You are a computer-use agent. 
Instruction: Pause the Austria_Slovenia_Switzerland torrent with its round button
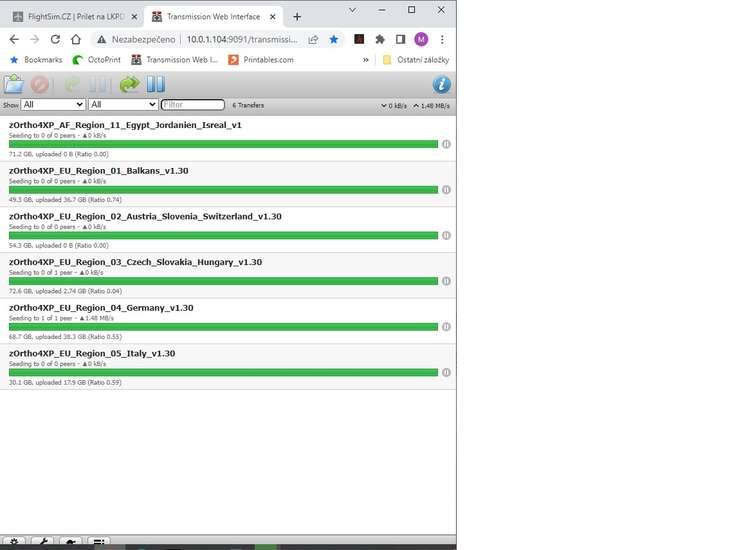pyautogui.click(x=446, y=235)
